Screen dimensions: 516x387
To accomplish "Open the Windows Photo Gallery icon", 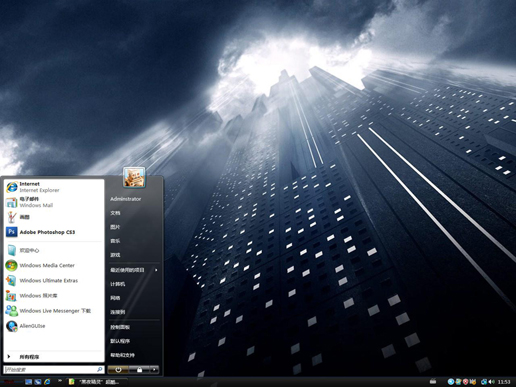I will point(11,296).
